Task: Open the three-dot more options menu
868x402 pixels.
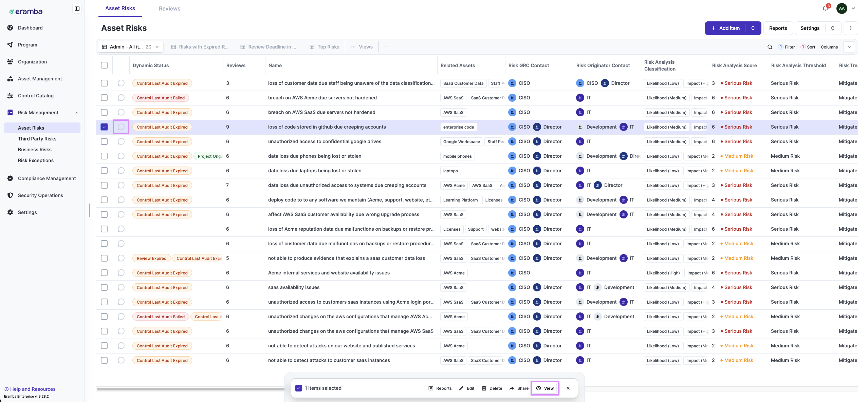Action: [x=851, y=28]
